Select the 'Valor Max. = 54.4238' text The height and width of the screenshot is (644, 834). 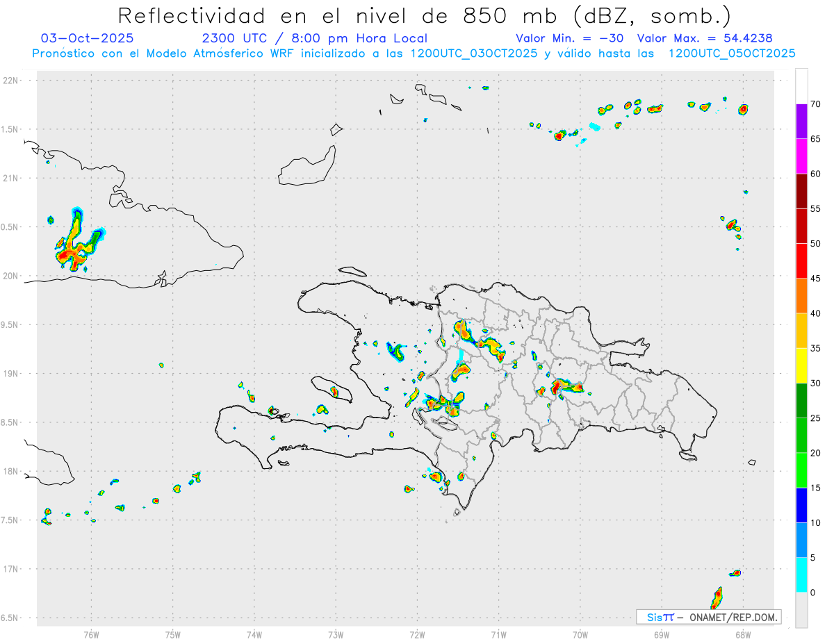705,38
